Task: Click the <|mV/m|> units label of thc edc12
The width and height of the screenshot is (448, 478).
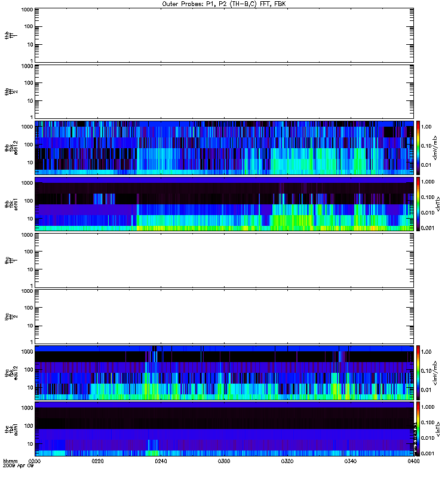Action: [x=435, y=373]
